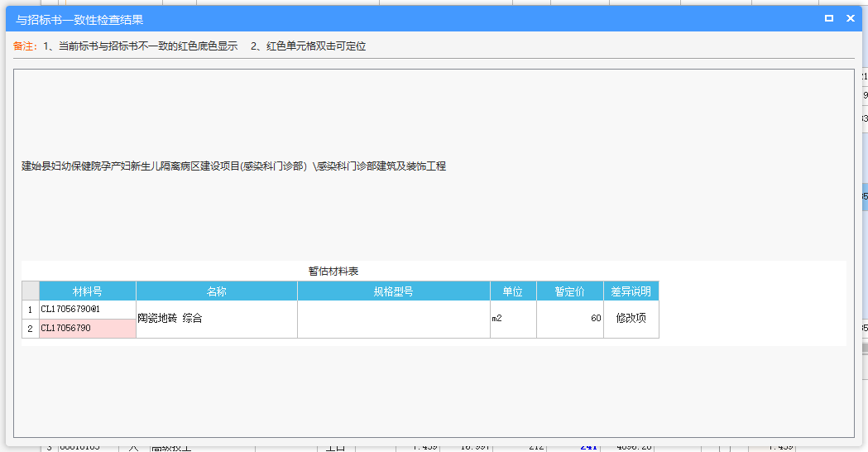Screen dimensions: 868x452
Task: Click the 备注 note label
Action: 25,46
